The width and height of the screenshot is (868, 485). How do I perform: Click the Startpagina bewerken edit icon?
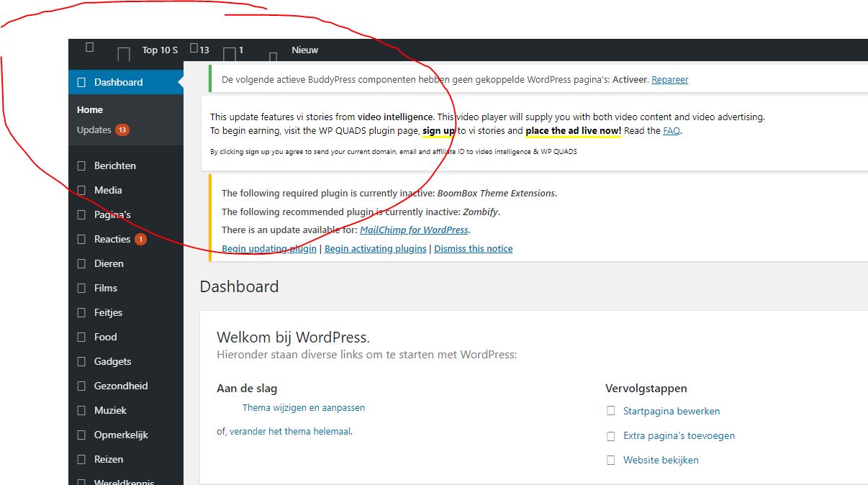point(610,411)
